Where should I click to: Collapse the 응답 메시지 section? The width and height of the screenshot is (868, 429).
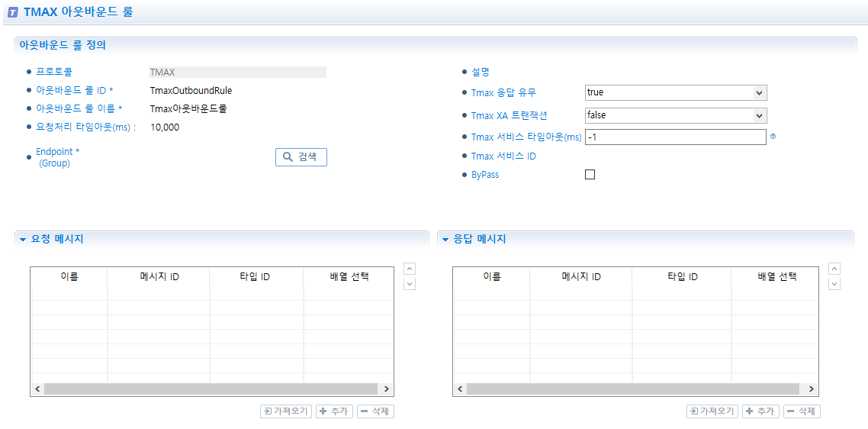(x=445, y=240)
